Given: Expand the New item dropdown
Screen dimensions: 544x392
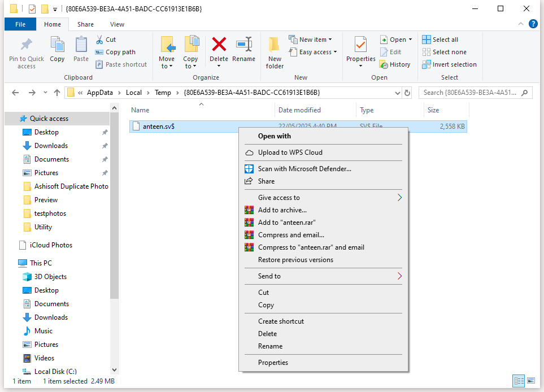Looking at the screenshot, I should (311, 39).
